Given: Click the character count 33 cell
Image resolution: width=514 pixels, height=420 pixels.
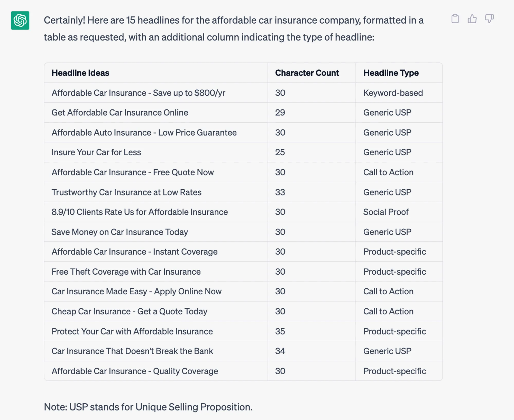Looking at the screenshot, I should click(x=280, y=192).
